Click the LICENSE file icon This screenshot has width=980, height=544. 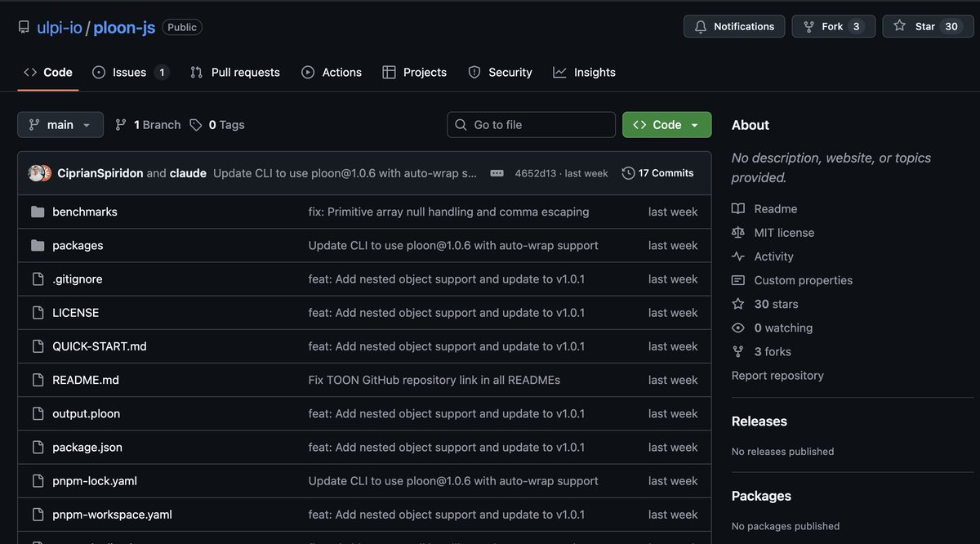coord(38,312)
